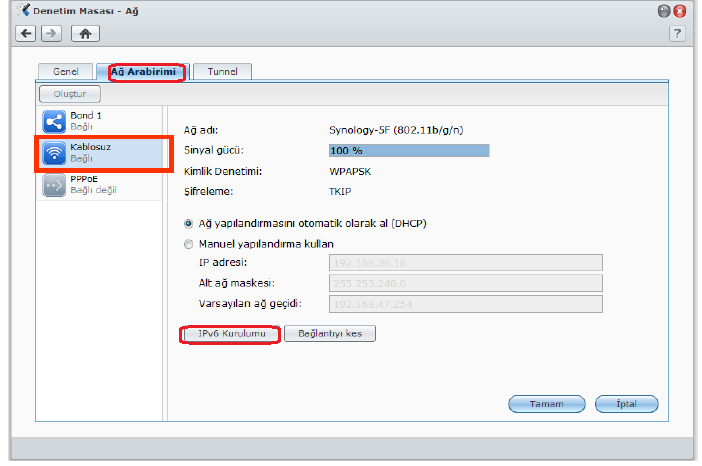The image size is (702, 466).
Task: Open the help question mark icon
Action: 677,33
